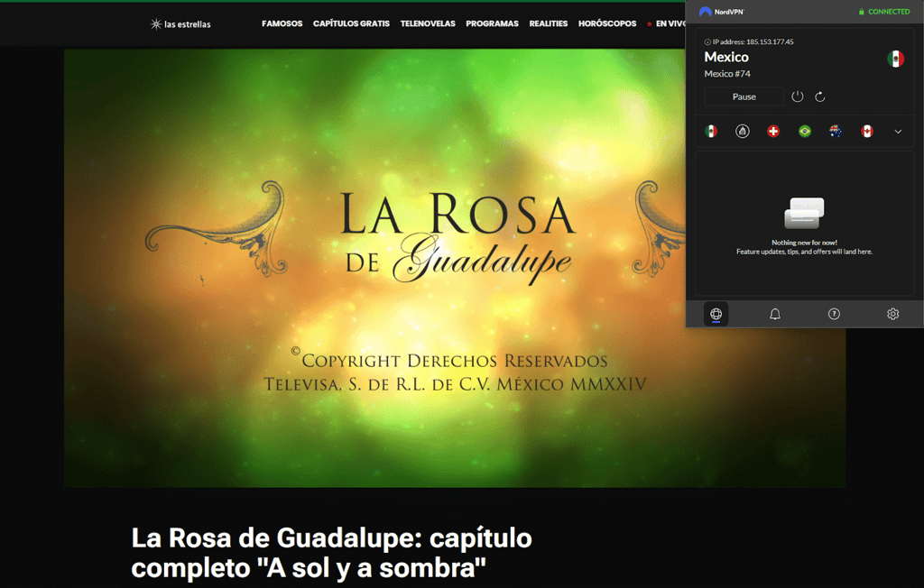Viewport: 924px width, 588px height.
Task: Click the reconnect refresh icon
Action: 819,96
